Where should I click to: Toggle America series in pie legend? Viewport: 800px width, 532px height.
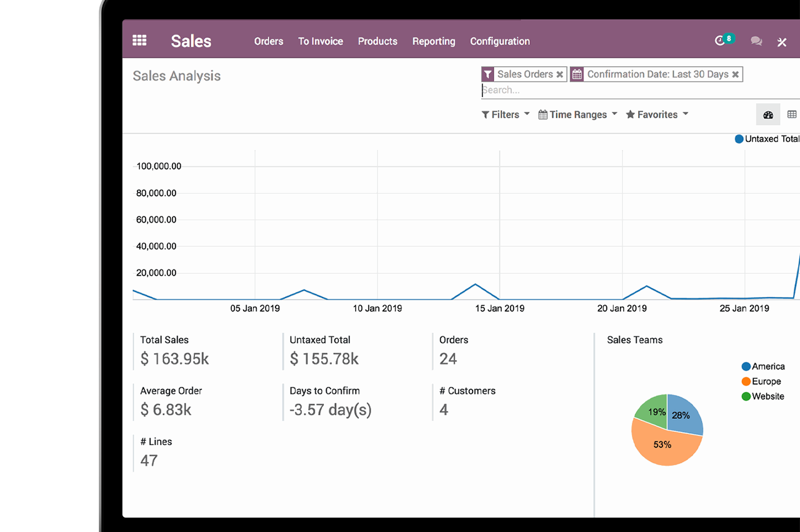763,366
